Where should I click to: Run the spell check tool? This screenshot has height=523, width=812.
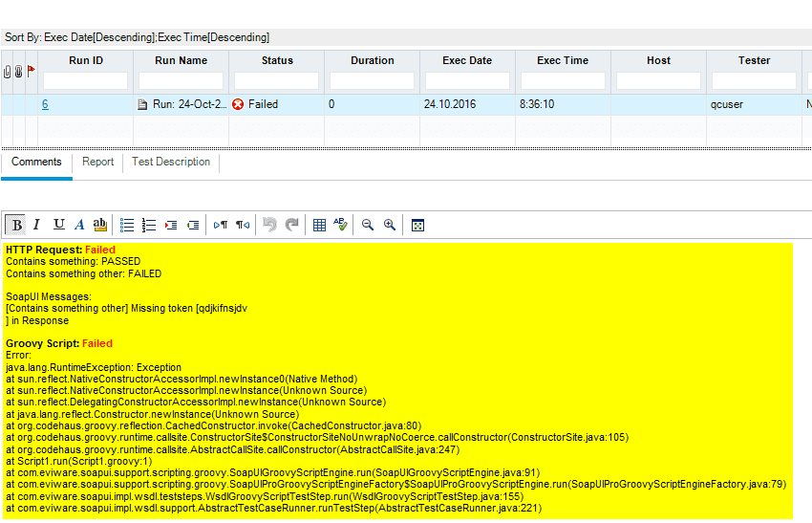click(341, 225)
